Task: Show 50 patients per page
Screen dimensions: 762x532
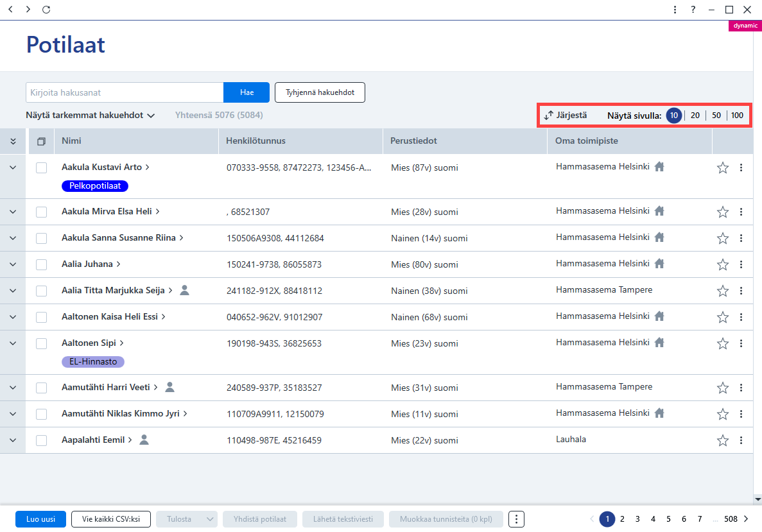Action: coord(716,115)
